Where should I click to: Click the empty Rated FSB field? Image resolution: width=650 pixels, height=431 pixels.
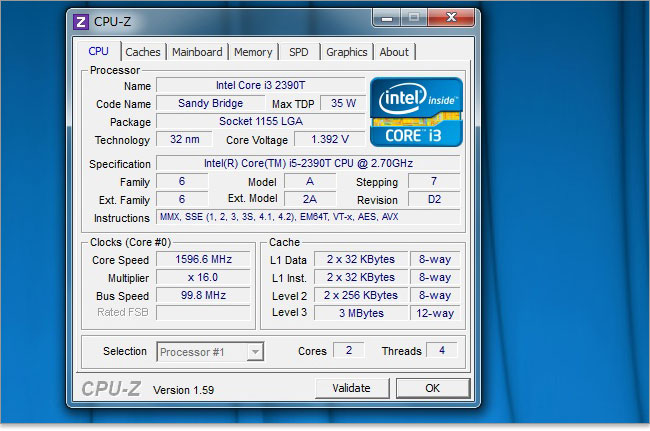pos(203,313)
